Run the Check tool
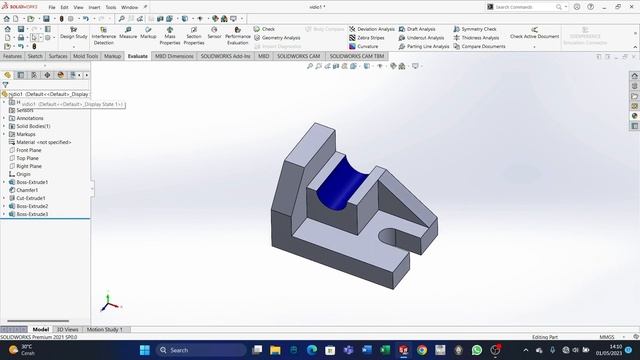 coord(264,29)
